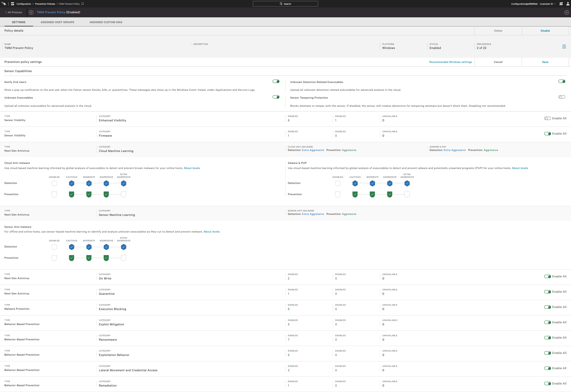Toggle Enable All for Exploitation Behavior
Viewport: 571px width, 392px height.
pyautogui.click(x=547, y=353)
